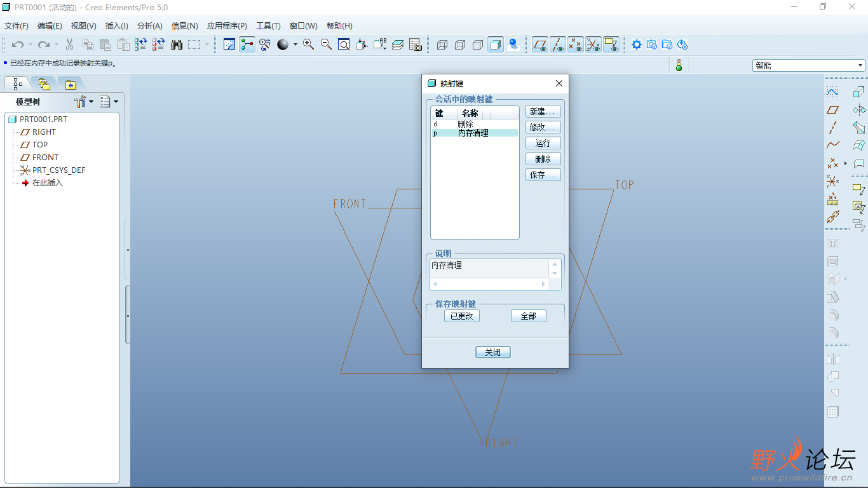Select wireframe display style
Viewport: 868px width, 488px height.
coord(442,44)
